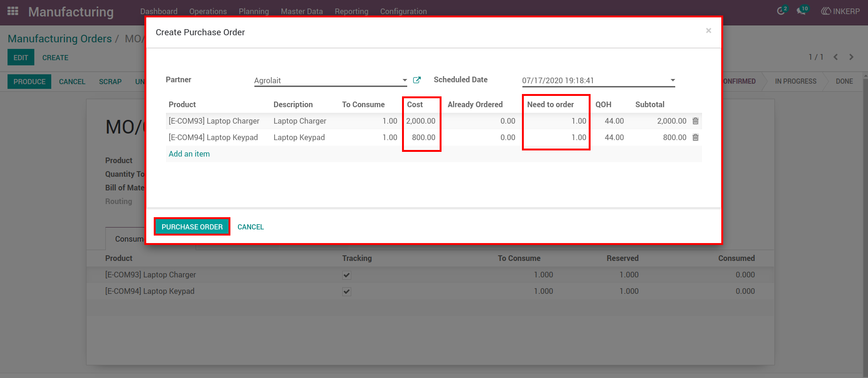Click the PURCHASE ORDER button
Viewport: 868px width, 378px height.
[x=192, y=227]
